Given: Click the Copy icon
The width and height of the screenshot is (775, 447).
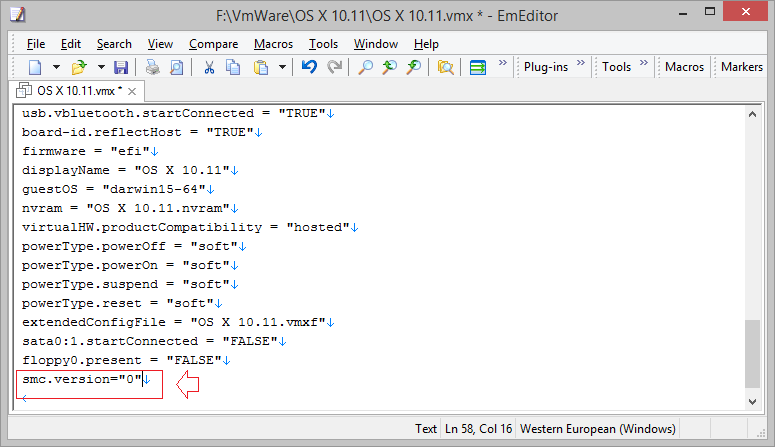Looking at the screenshot, I should (233, 67).
